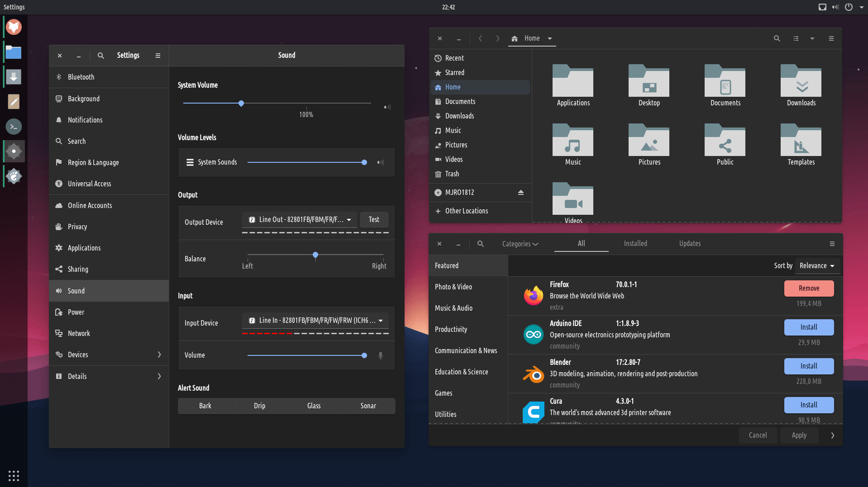
Task: Show applications grid in the dock
Action: click(x=14, y=476)
